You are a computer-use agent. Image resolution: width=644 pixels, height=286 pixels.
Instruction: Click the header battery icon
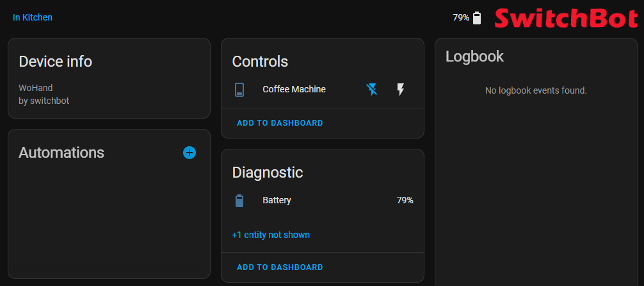477,17
